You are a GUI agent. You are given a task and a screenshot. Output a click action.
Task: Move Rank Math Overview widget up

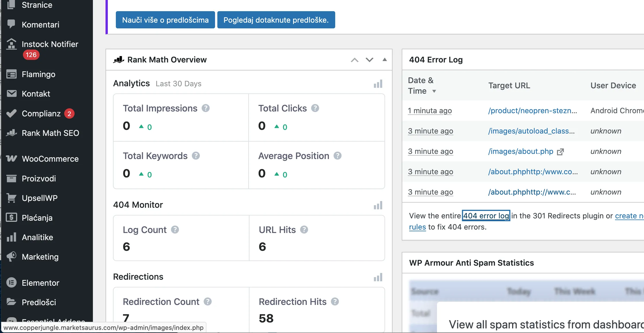[x=355, y=60]
